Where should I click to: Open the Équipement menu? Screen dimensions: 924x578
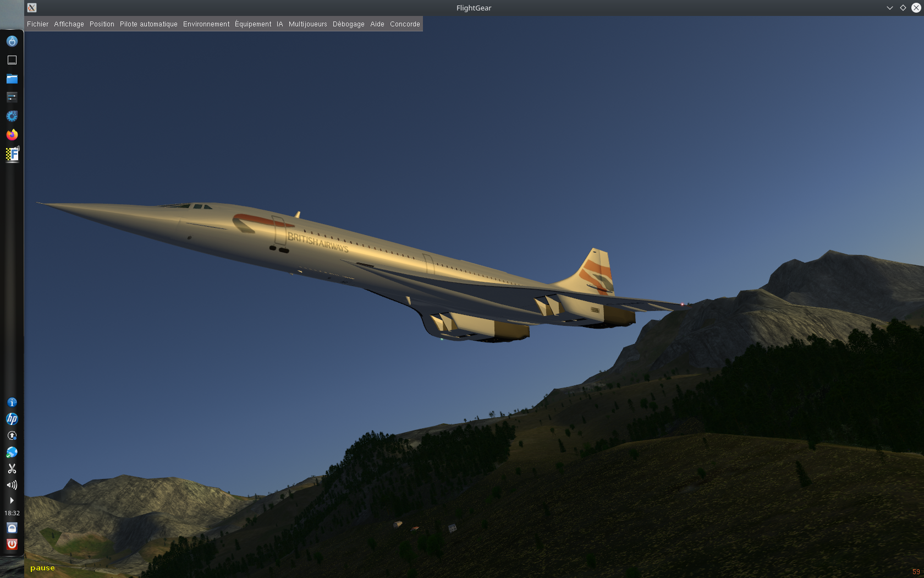(x=253, y=24)
